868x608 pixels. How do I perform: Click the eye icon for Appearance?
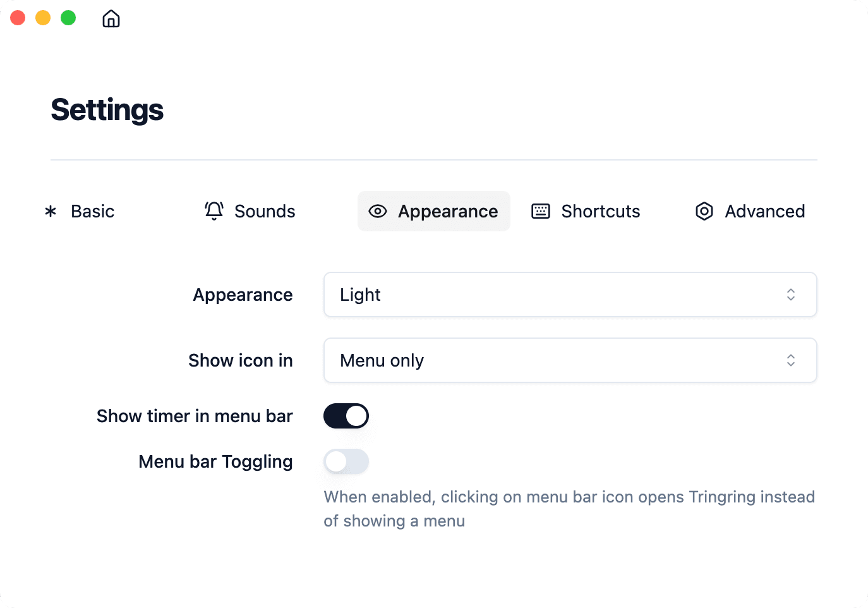378,211
